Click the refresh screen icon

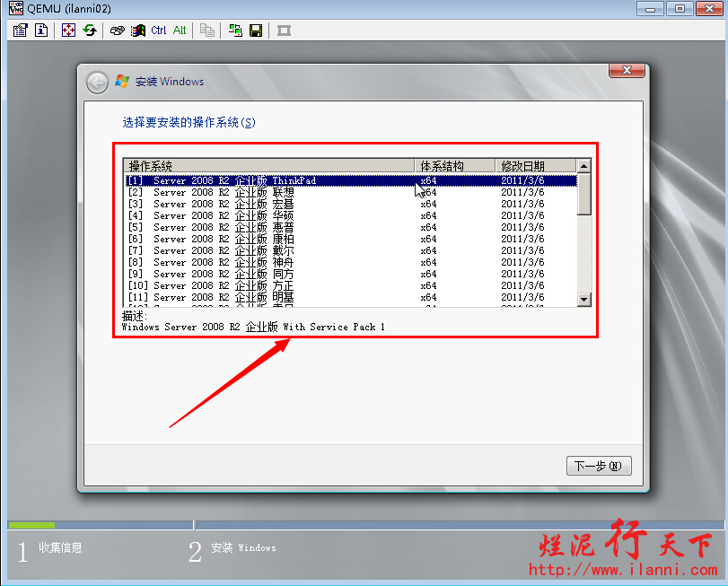90,31
